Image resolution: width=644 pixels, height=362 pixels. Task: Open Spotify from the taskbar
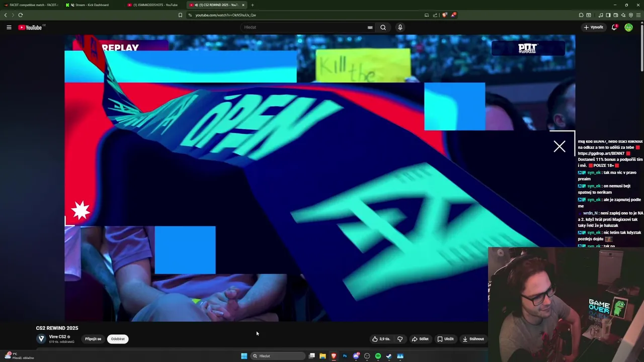point(378,356)
